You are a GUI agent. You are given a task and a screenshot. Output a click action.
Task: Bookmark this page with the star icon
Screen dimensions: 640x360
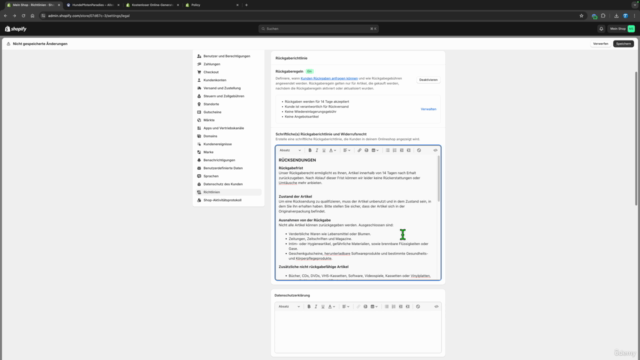click(x=581, y=16)
